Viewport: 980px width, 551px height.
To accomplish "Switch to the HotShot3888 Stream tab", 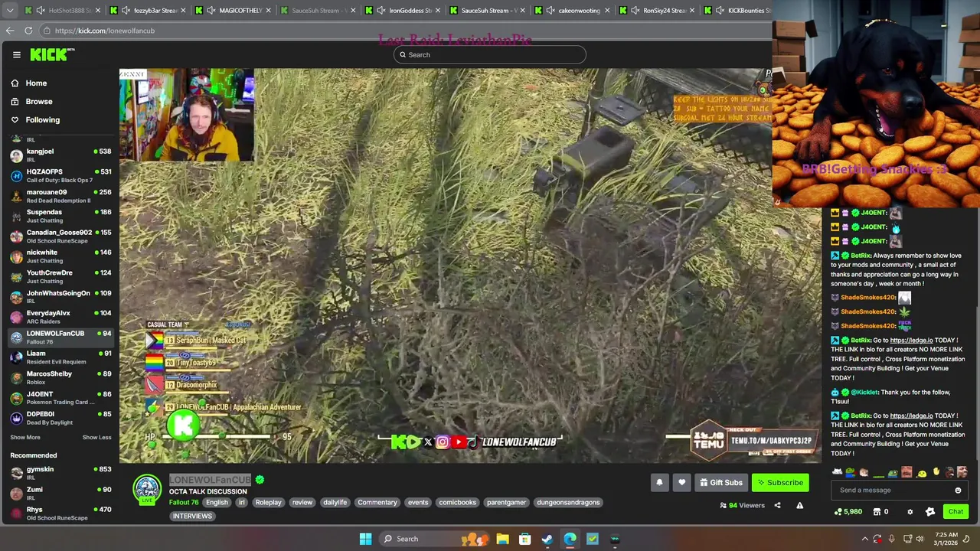I will click(64, 11).
